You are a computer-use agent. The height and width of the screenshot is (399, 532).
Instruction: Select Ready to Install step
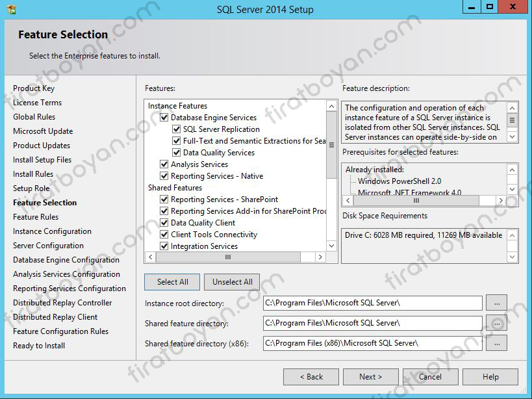(39, 346)
